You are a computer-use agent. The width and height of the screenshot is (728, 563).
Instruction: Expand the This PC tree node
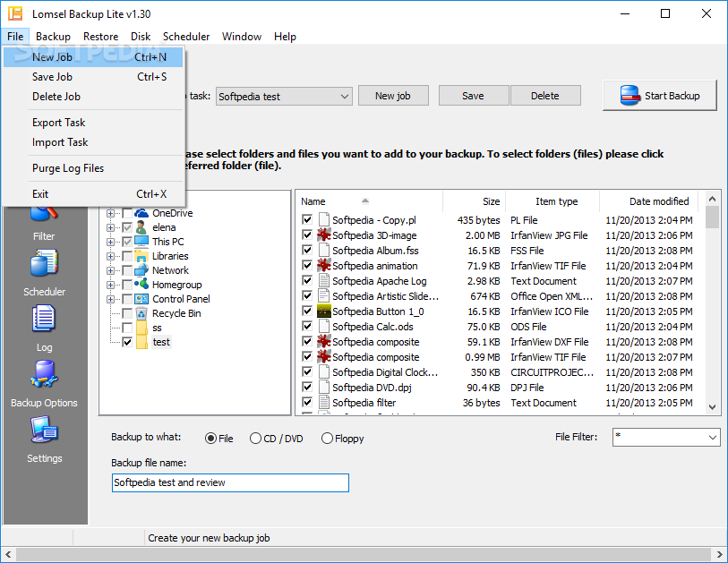coord(110,243)
